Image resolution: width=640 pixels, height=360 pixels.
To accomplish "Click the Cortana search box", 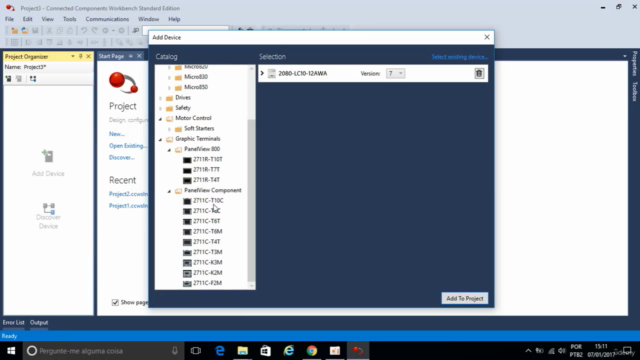I will tap(102, 351).
